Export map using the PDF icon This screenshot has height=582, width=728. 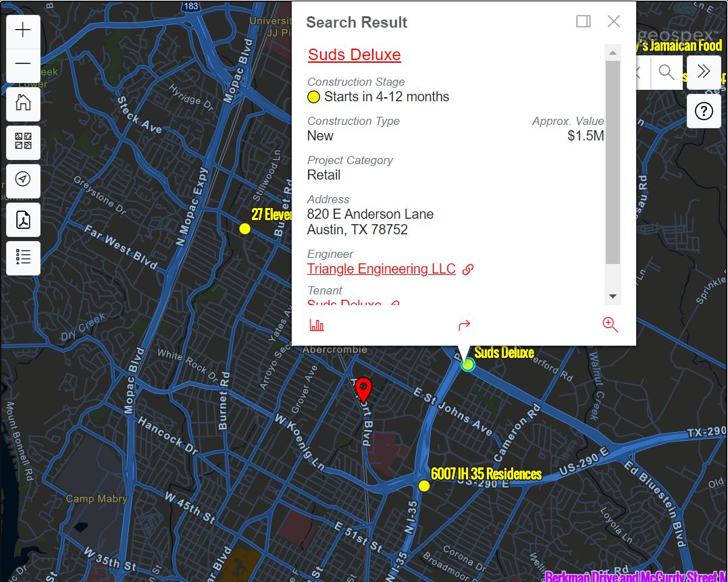point(23,219)
